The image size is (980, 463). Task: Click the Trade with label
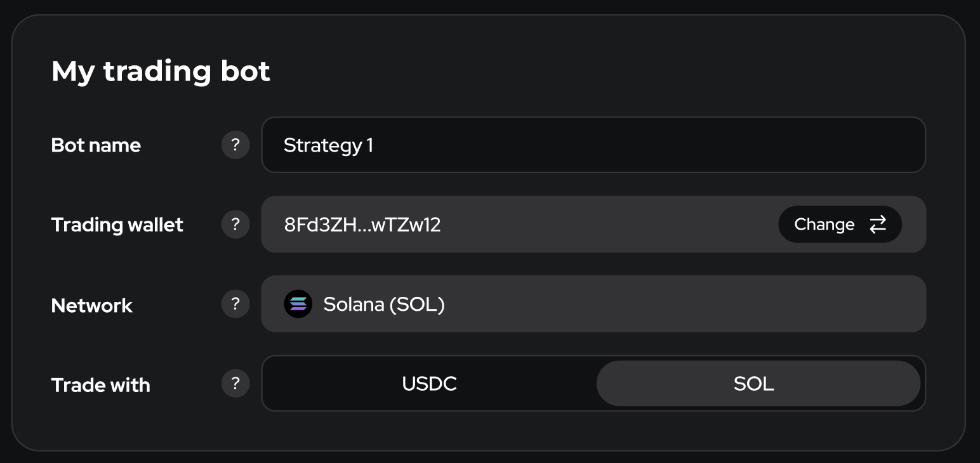[101, 385]
